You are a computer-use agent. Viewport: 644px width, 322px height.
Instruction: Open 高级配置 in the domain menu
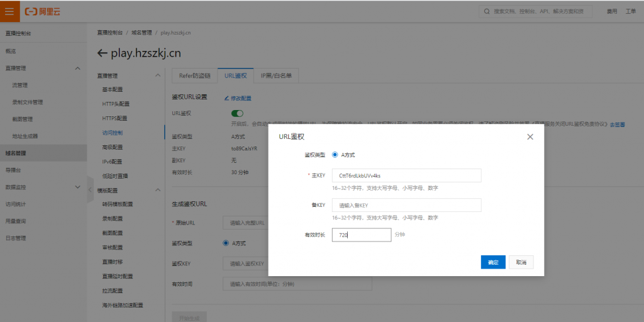(112, 147)
